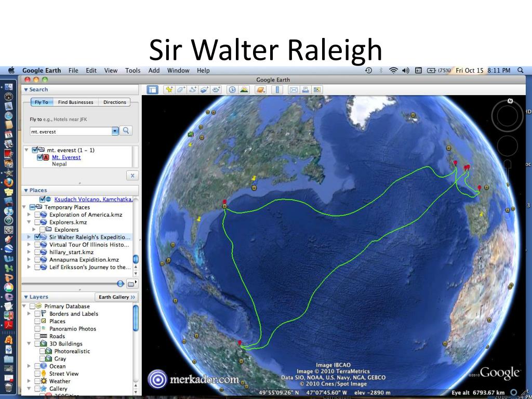This screenshot has width=532, height=399.
Task: Click the volume icon in menu bar
Action: (x=405, y=70)
